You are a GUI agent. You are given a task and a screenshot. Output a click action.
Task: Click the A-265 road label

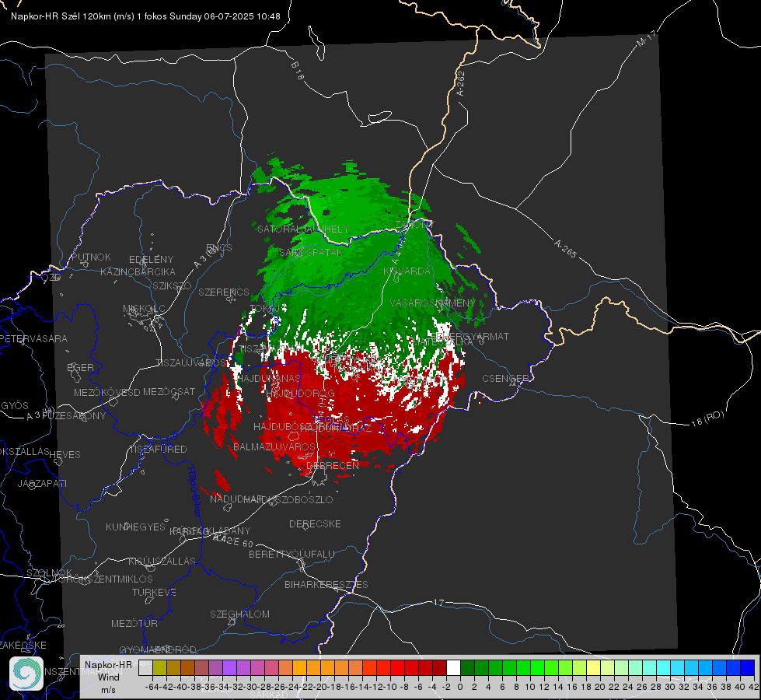[565, 248]
